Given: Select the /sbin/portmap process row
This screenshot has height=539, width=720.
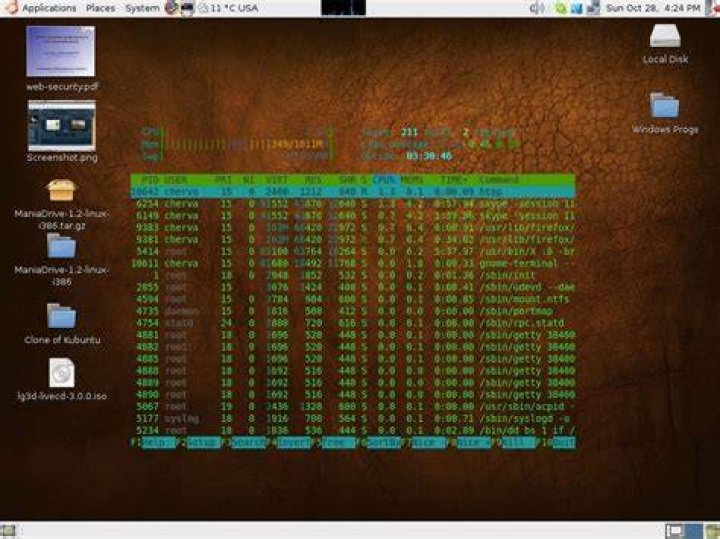Looking at the screenshot, I should pyautogui.click(x=353, y=311).
